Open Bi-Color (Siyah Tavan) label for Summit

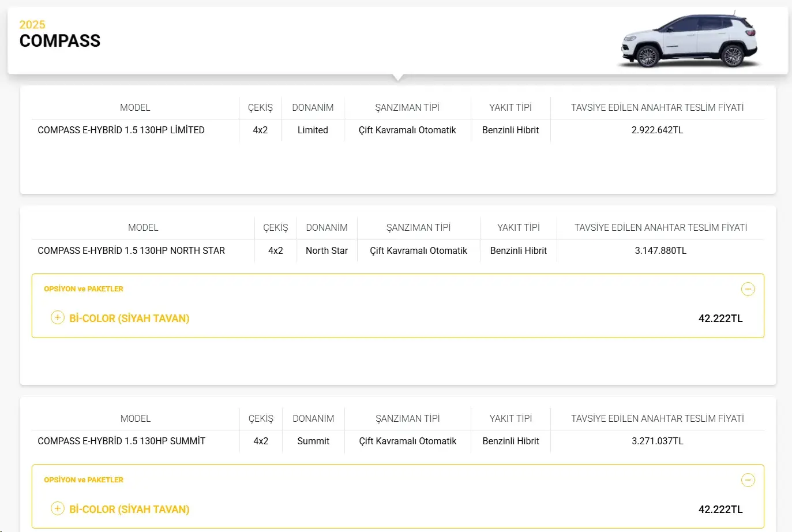[129, 509]
